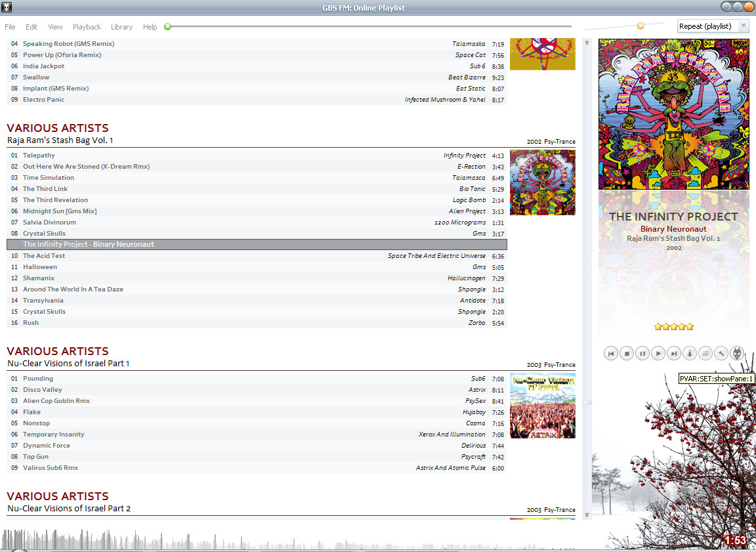Select track Time Simulation
This screenshot has width=756, height=552.
coord(257,177)
